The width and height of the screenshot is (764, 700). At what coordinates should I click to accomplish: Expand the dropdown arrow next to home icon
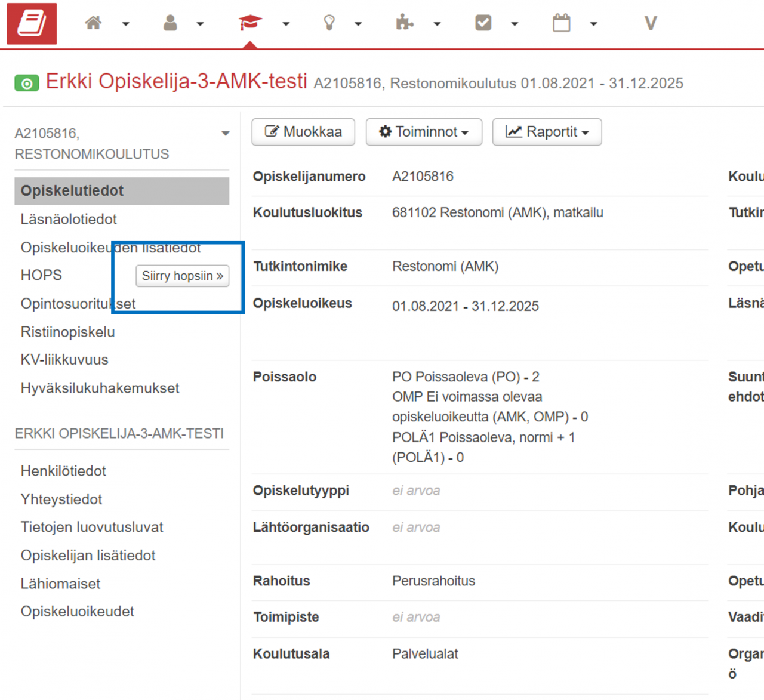click(126, 24)
